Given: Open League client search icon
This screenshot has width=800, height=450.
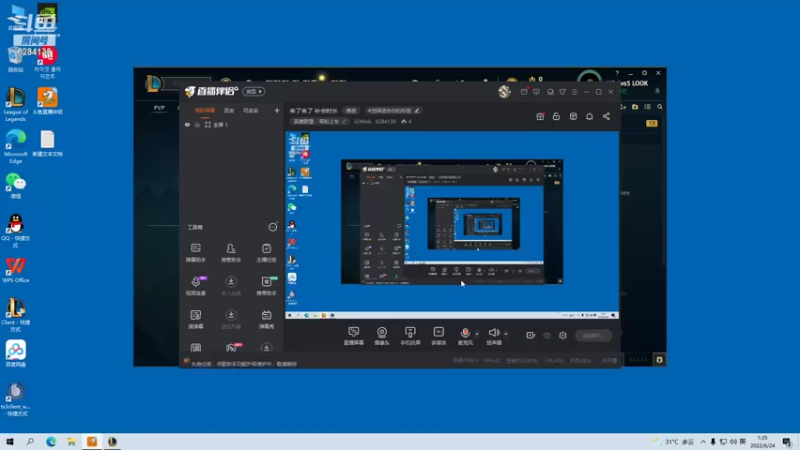Looking at the screenshot, I should (660, 107).
